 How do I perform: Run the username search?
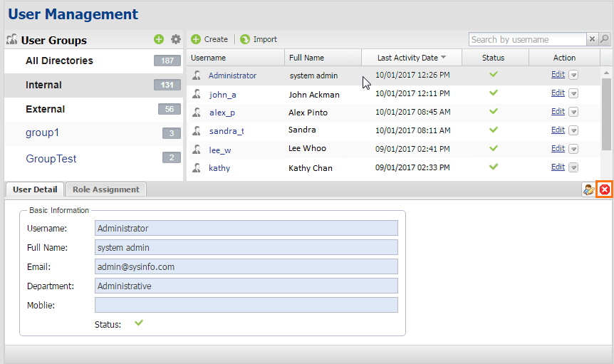pyautogui.click(x=605, y=39)
